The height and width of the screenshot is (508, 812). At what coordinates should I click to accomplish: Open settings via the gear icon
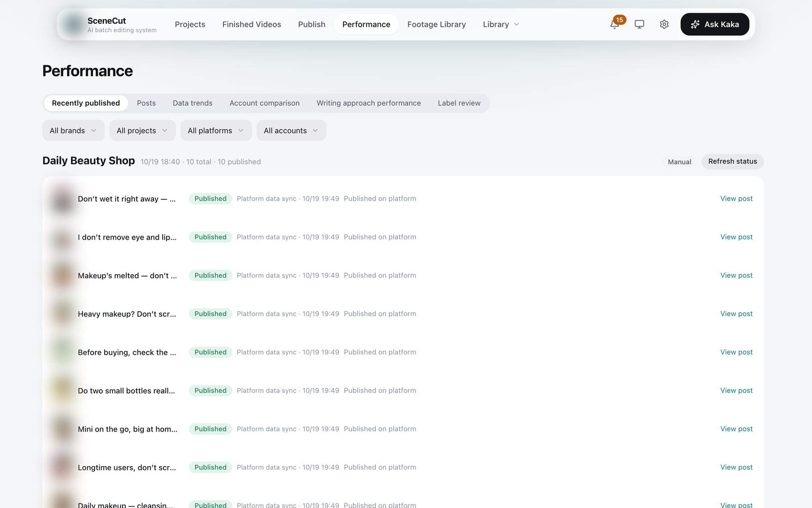(x=664, y=24)
